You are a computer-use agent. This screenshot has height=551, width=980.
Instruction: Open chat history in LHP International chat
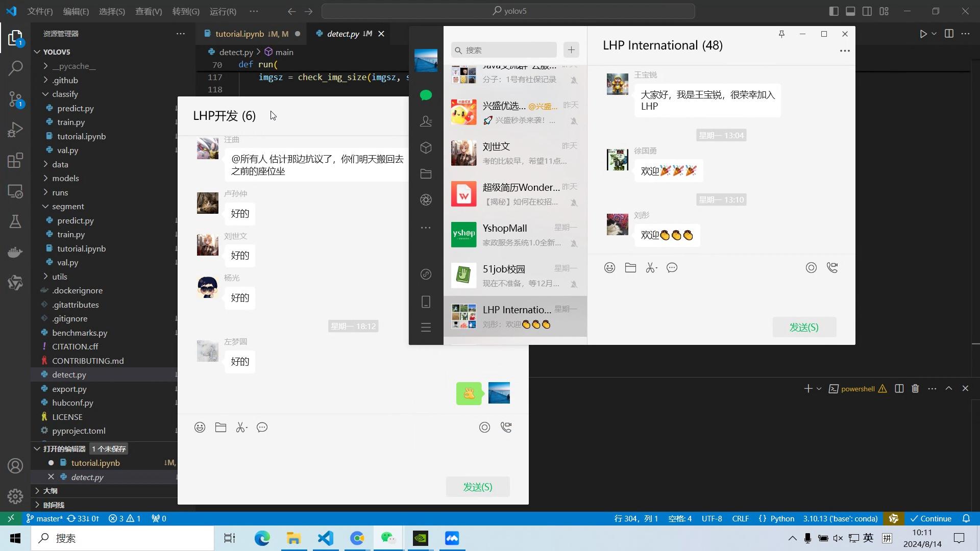point(672,268)
